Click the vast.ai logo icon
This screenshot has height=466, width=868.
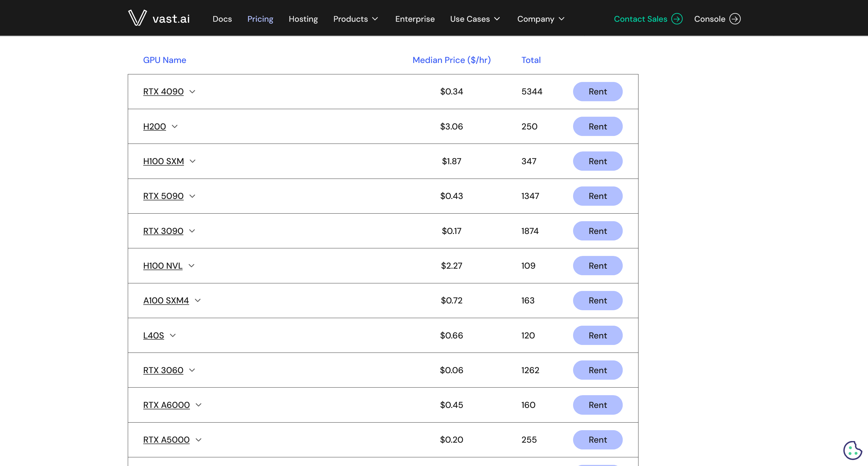138,18
